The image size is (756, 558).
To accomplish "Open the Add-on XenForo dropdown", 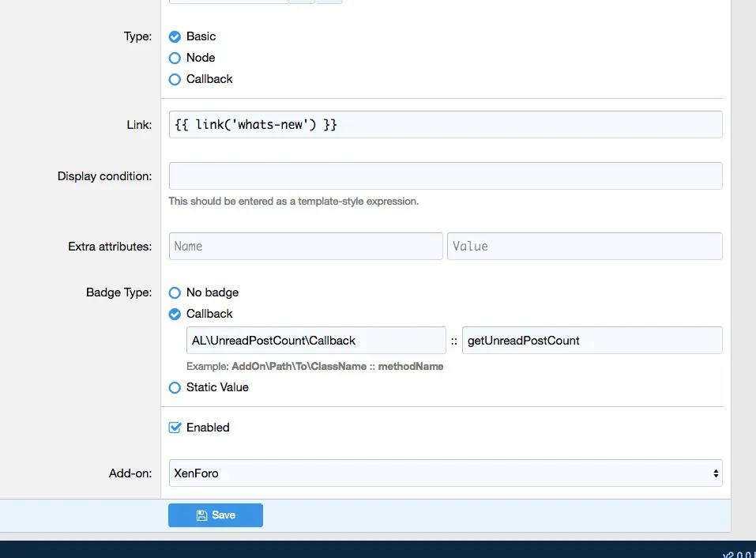I will (x=446, y=473).
